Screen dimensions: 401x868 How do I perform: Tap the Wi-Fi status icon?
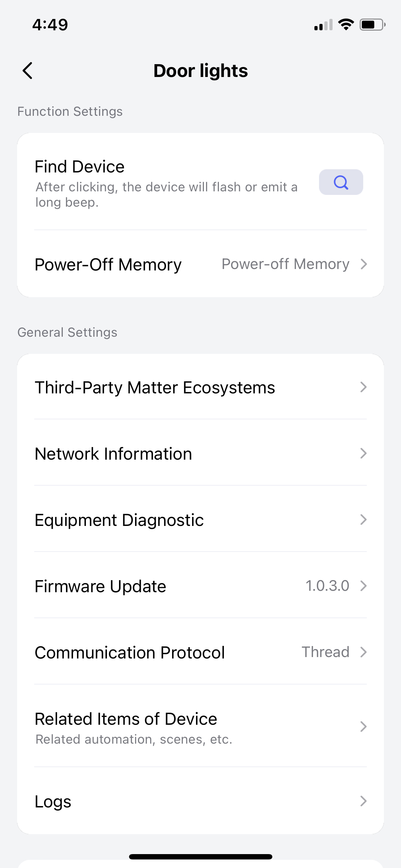[345, 25]
